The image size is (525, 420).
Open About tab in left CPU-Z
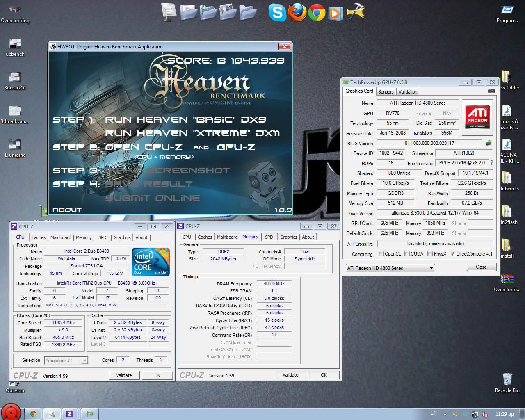coord(142,237)
